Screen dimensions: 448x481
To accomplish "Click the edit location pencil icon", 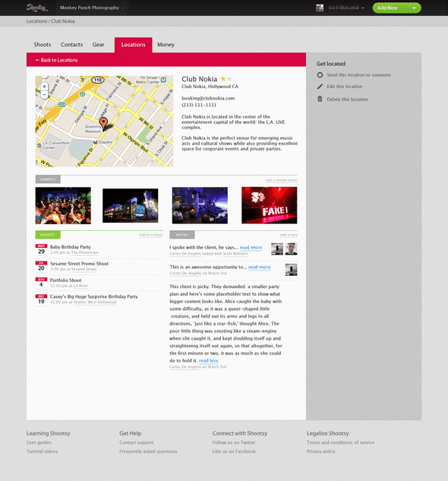I will [320, 87].
